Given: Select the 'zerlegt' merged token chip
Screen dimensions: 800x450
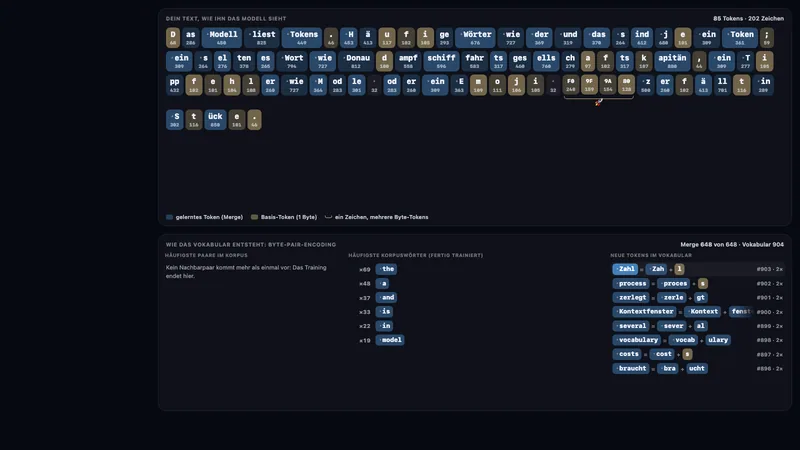Looking at the screenshot, I should tap(631, 297).
